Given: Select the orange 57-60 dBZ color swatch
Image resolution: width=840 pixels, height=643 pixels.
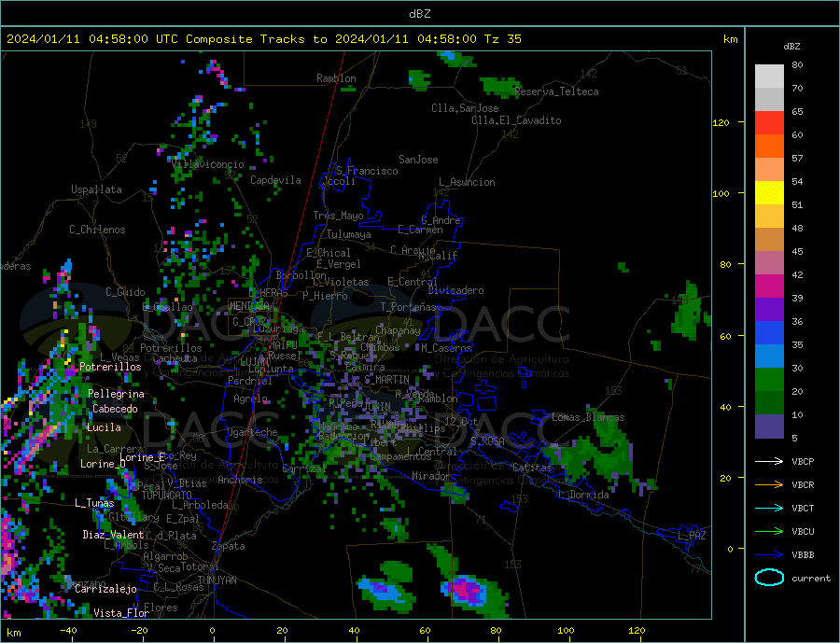Looking at the screenshot, I should [x=769, y=147].
